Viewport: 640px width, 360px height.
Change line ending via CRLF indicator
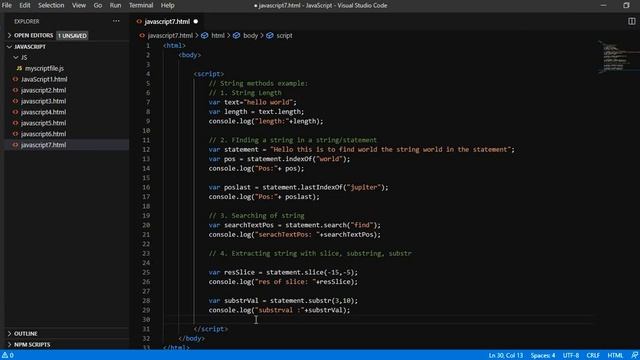click(x=593, y=355)
